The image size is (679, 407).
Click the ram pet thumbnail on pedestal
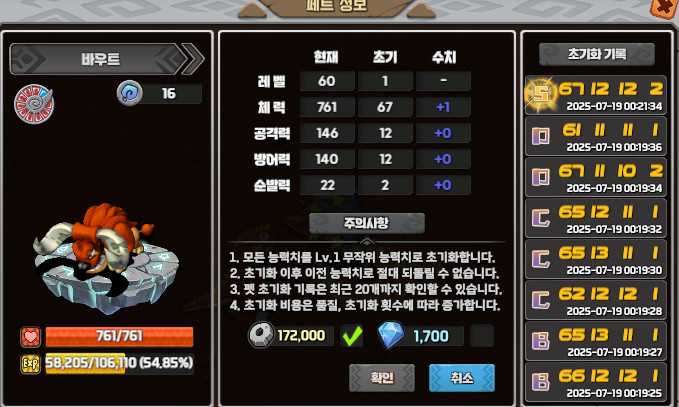tap(106, 257)
